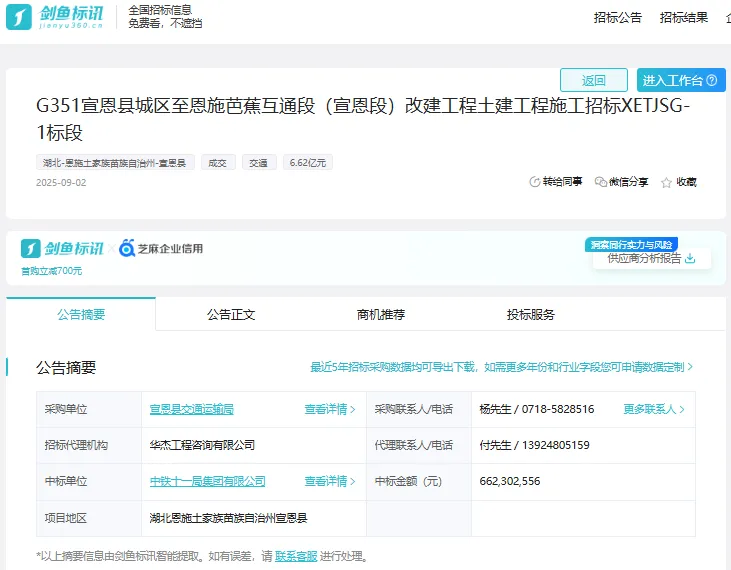Image resolution: width=731 pixels, height=570 pixels.
Task: Expand 查看详情 for 中铁十一局集团
Action: (330, 481)
